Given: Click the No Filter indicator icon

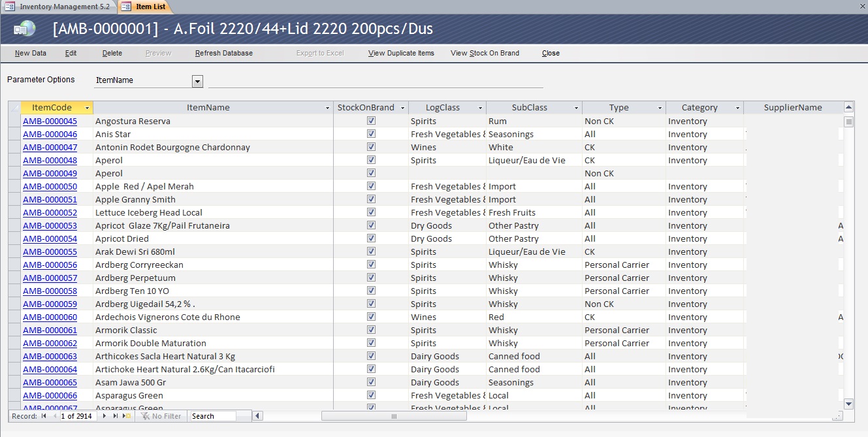Looking at the screenshot, I should [x=145, y=416].
